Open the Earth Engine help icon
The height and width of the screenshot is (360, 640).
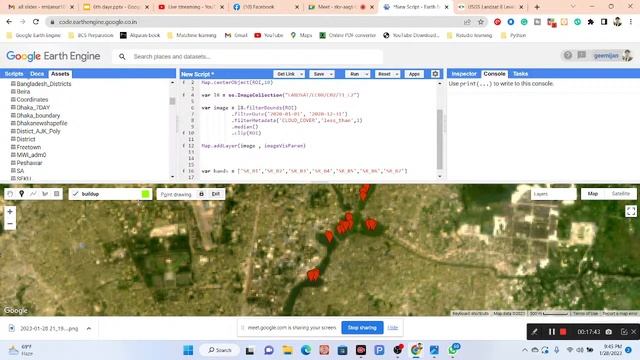click(x=568, y=55)
